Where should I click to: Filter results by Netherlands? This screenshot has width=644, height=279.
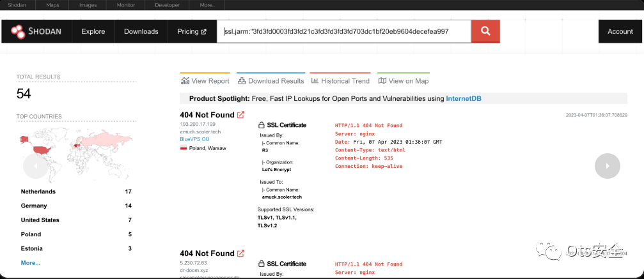pos(76,192)
